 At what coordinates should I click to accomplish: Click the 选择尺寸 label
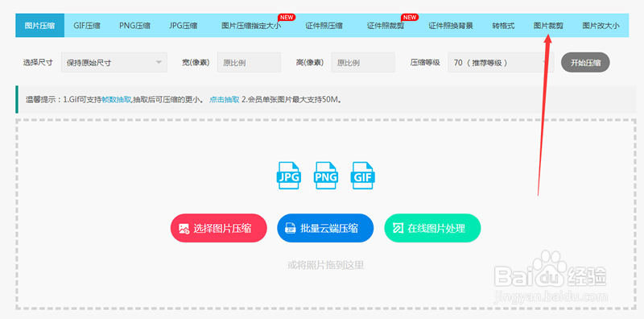(x=38, y=63)
